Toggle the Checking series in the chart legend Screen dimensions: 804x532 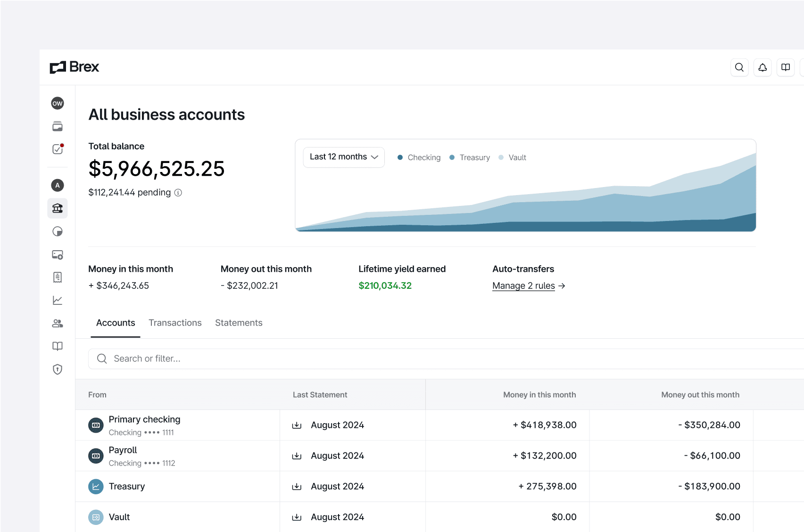419,157
